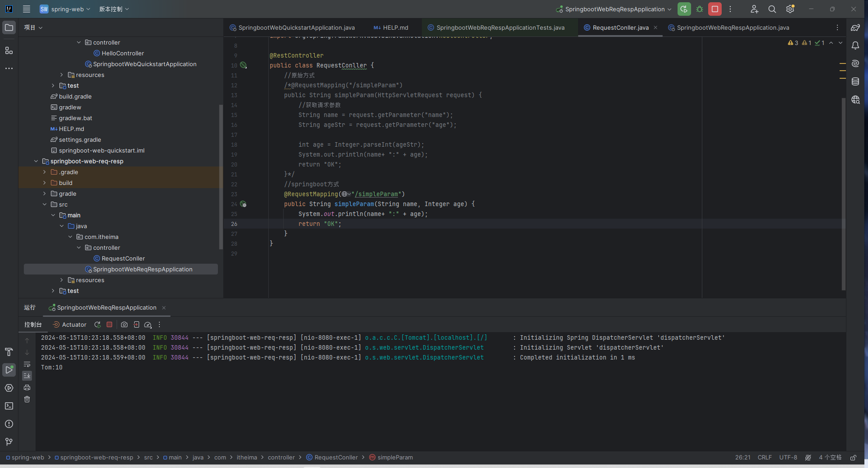Open the Structure tool window
Image resolution: width=868 pixels, height=468 pixels.
click(9, 50)
